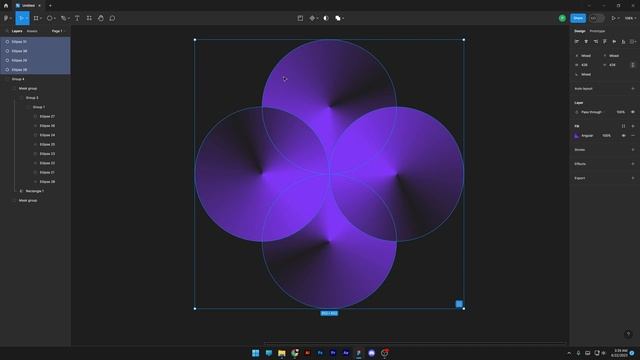640x360 pixels.
Task: Toggle layer visibility eye in Layer section
Action: (x=633, y=112)
